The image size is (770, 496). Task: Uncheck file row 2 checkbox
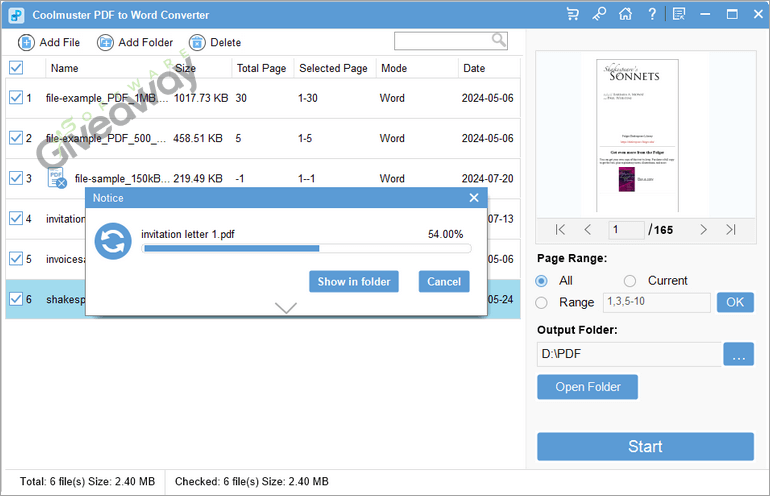pyautogui.click(x=16, y=138)
